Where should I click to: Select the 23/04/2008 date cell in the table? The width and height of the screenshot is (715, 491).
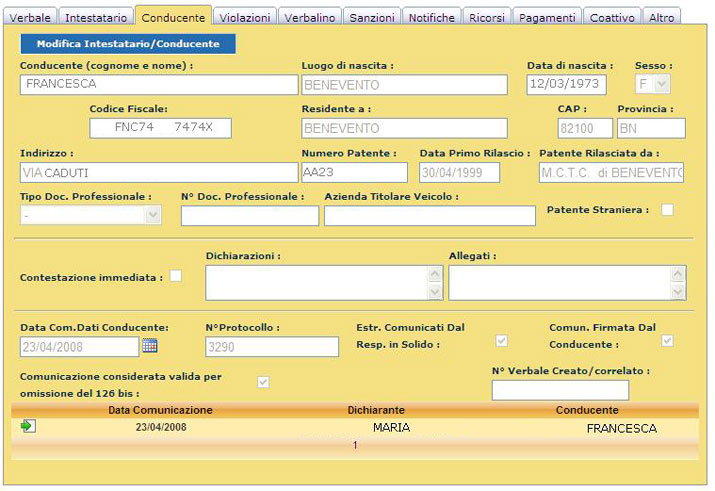click(x=161, y=427)
